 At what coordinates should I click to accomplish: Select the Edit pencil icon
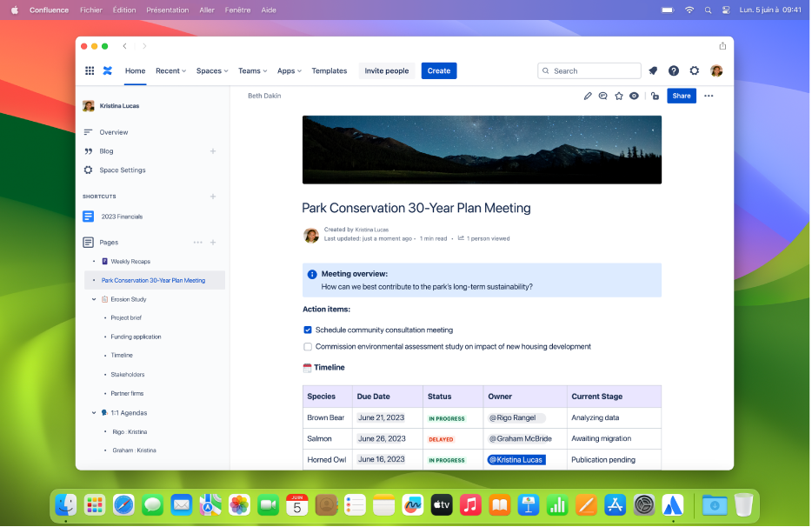[588, 96]
